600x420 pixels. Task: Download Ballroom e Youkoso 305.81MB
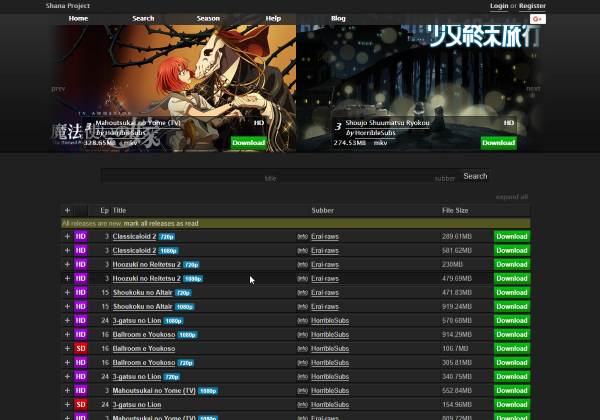click(x=512, y=363)
